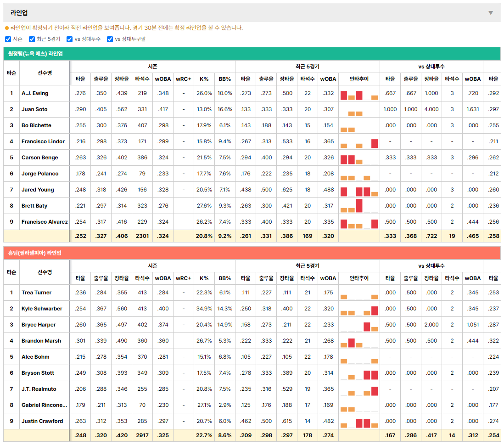Toggle the vs 상대투구팔 checkbox
The image size is (504, 445).
(x=110, y=39)
